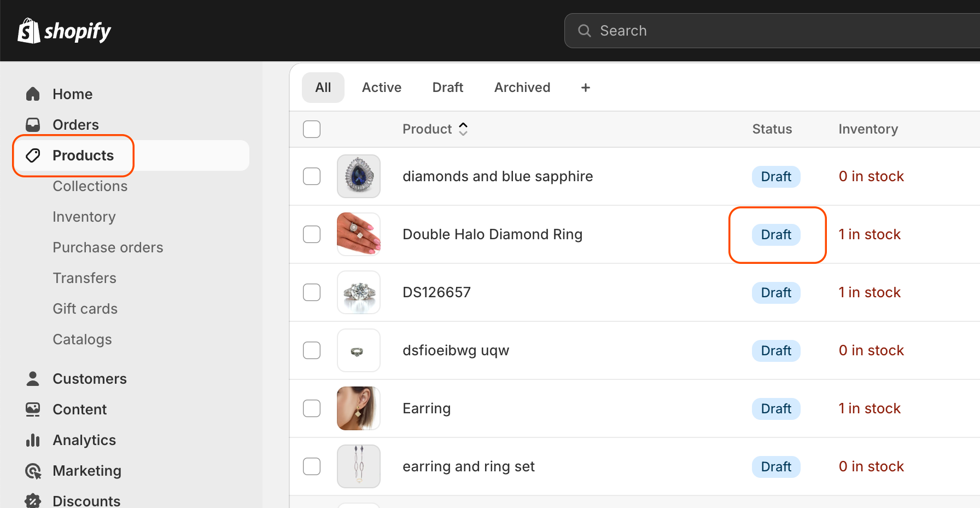Switch to the Draft tab
The image size is (980, 508).
coord(447,87)
